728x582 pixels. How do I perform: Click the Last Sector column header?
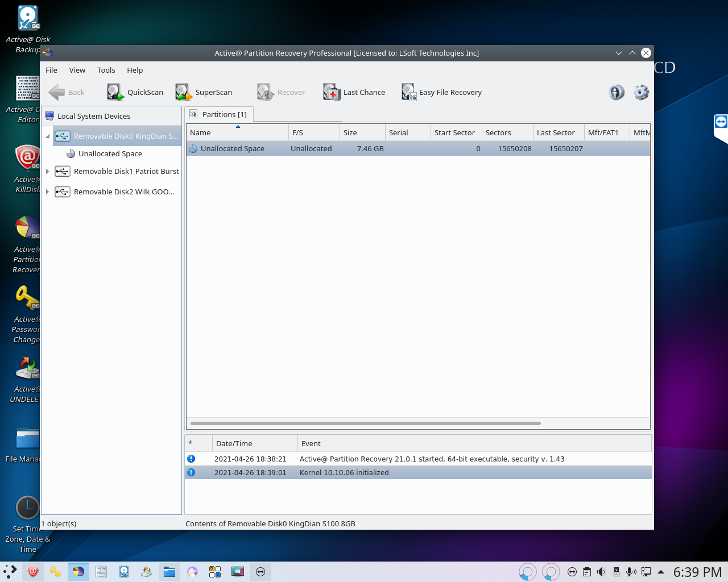point(559,132)
